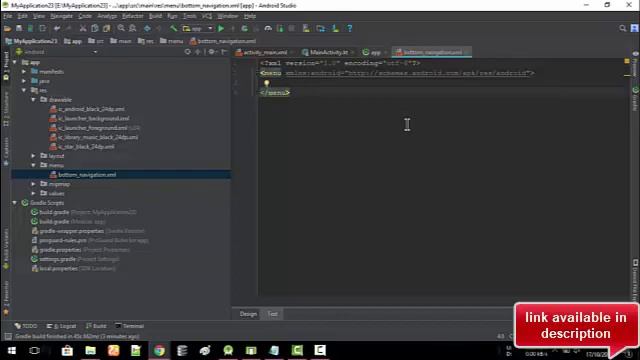Run the app with the green play button

[x=221, y=28]
